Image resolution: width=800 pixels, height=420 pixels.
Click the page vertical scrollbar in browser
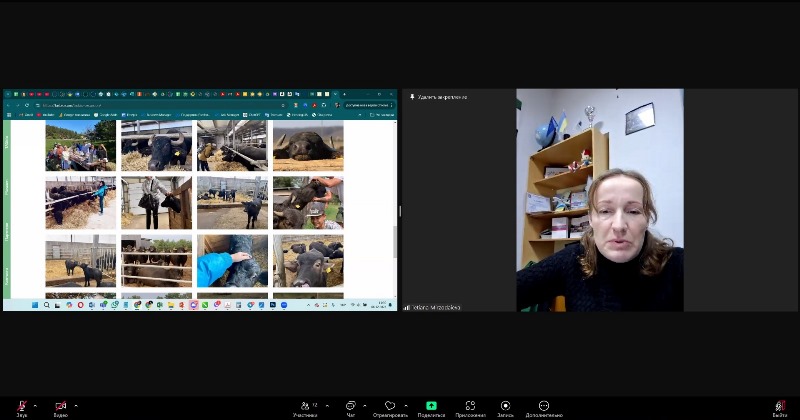tap(395, 241)
